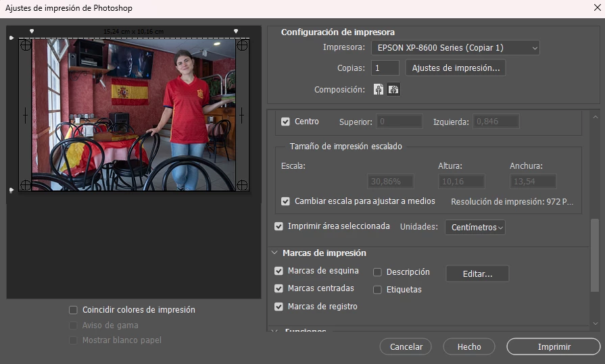
Task: Click the Altura value field
Action: tap(462, 181)
